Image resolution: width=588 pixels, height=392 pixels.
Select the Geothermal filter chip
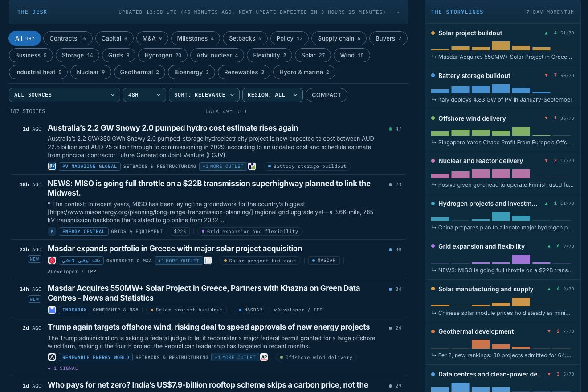(139, 72)
